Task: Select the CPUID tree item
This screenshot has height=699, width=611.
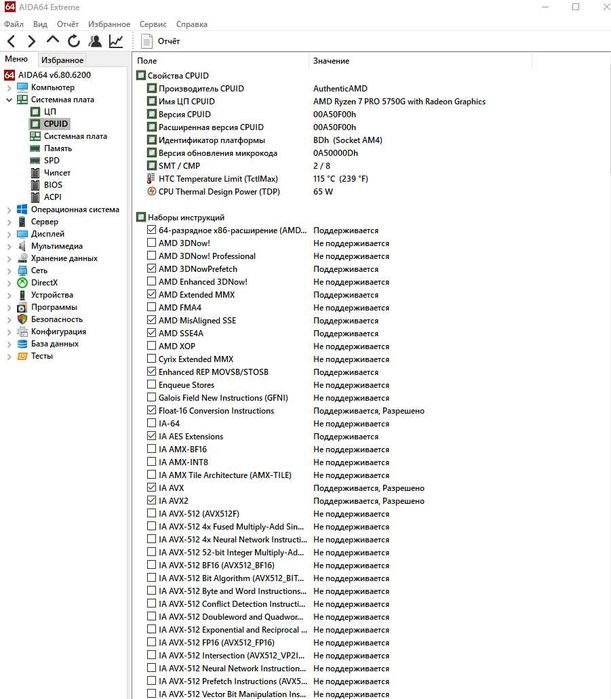Action: click(x=56, y=123)
